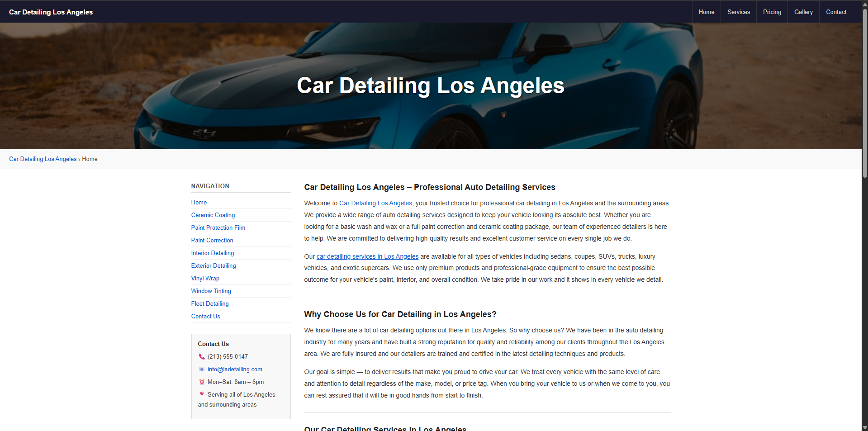
Task: Click the phone icon in Contact Us box
Action: (x=202, y=357)
